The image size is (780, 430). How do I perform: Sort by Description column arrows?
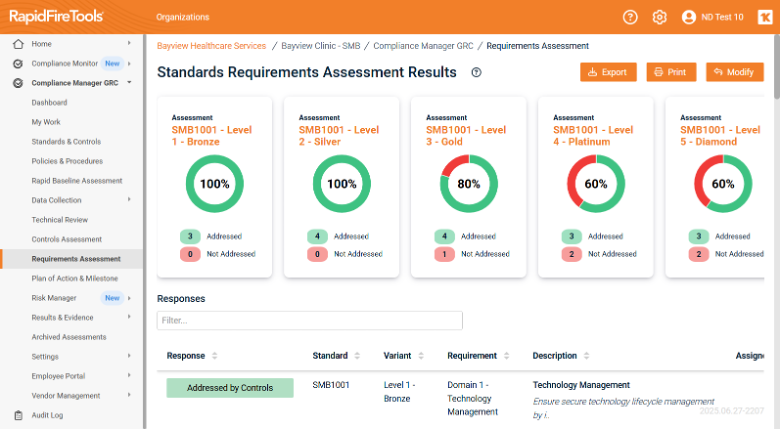coord(586,356)
